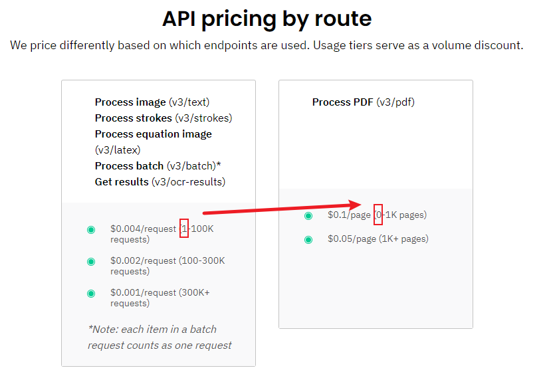Click the red-boxed "1" in 1-100K
This screenshot has width=547, height=392.
tap(184, 229)
